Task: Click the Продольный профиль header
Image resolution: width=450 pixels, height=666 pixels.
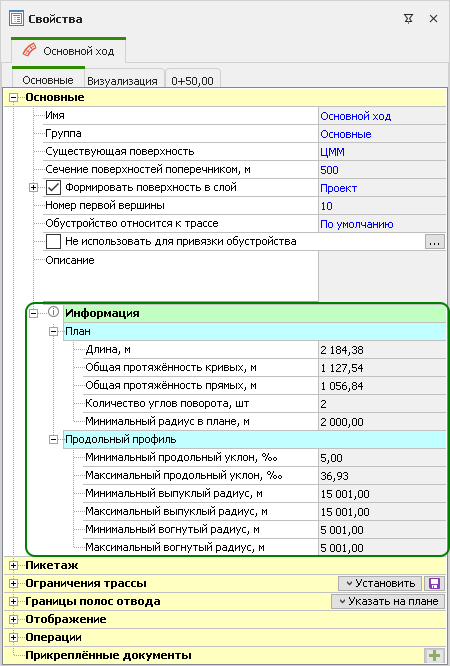Action: coord(255,439)
